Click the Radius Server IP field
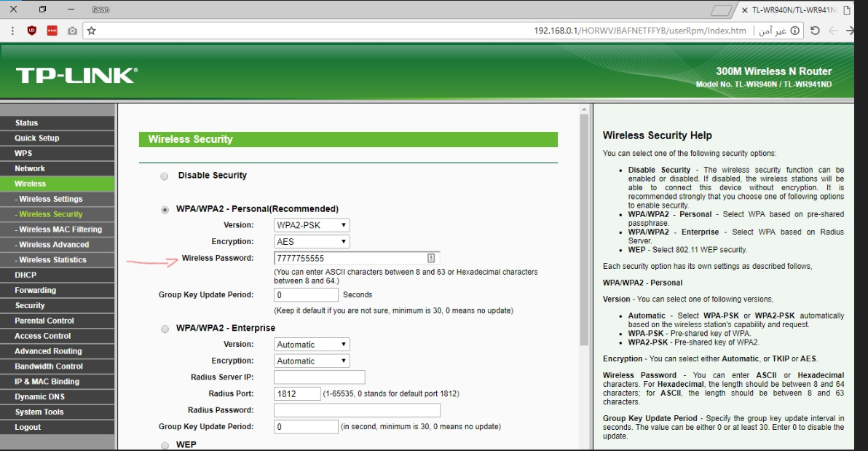Viewport: 868px width, 451px height. point(320,377)
